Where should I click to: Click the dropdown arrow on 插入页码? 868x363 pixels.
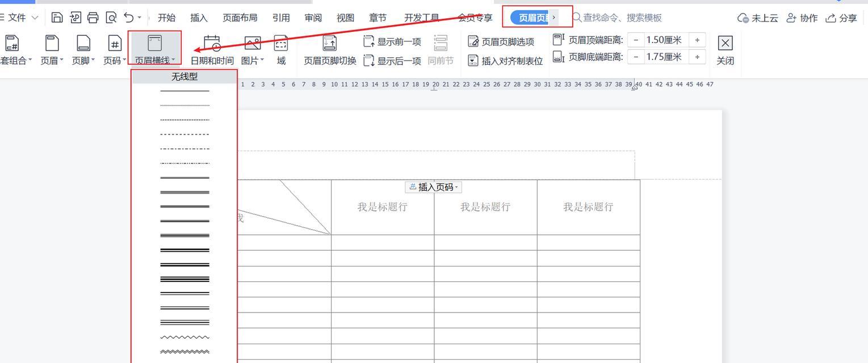[457, 187]
